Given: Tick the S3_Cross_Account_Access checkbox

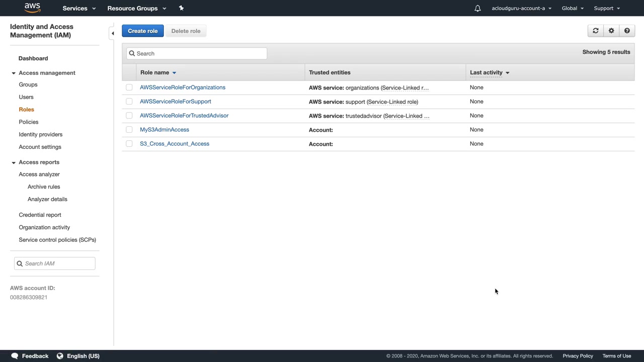Looking at the screenshot, I should click(x=129, y=144).
